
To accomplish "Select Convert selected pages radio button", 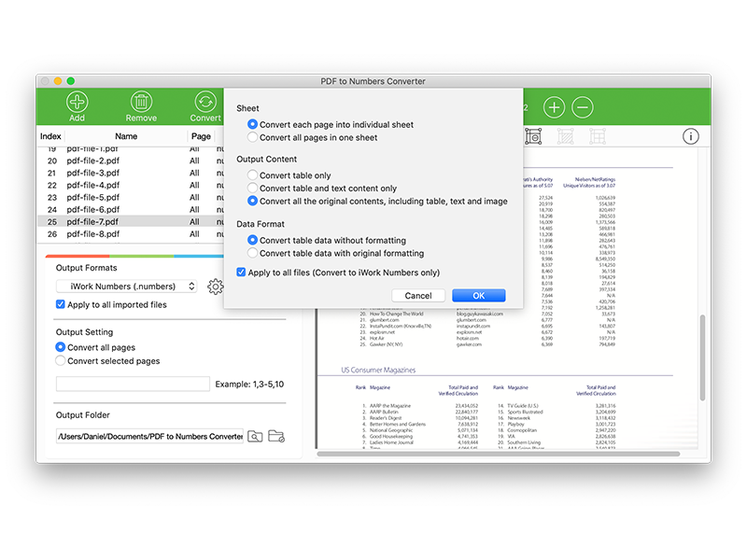I will [61, 360].
